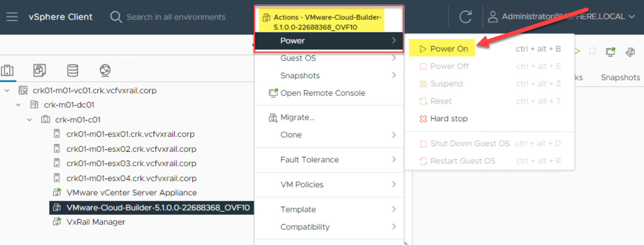
Task: Click Migrate... in the Actions menu
Action: (297, 118)
